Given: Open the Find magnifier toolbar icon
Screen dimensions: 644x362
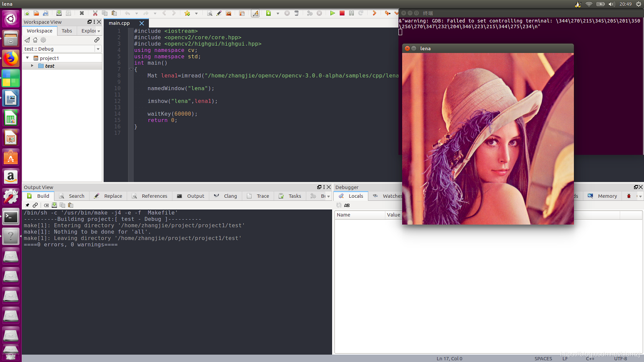Looking at the screenshot, I should pyautogui.click(x=210, y=13).
